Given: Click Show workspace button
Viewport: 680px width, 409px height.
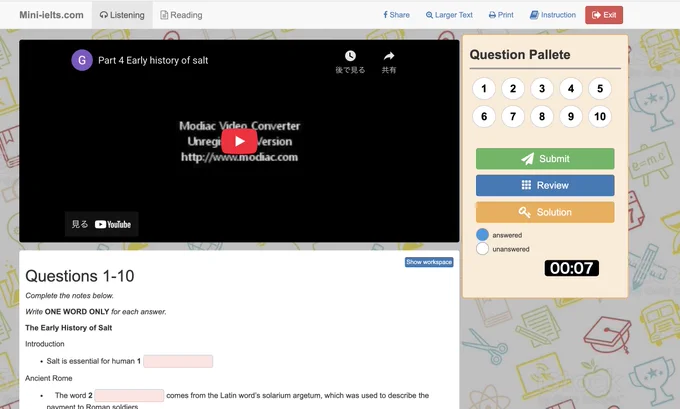Looking at the screenshot, I should tap(429, 262).
